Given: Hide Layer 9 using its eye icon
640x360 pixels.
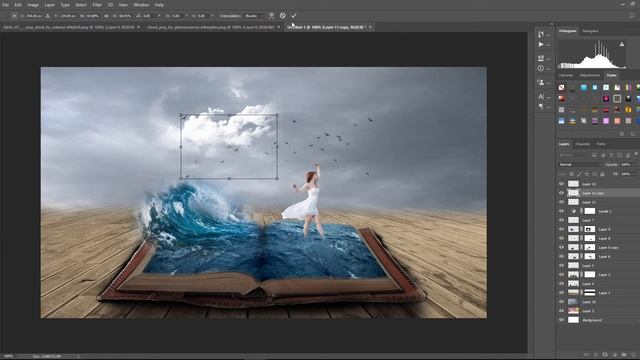Looking at the screenshot, I should pyautogui.click(x=562, y=229).
